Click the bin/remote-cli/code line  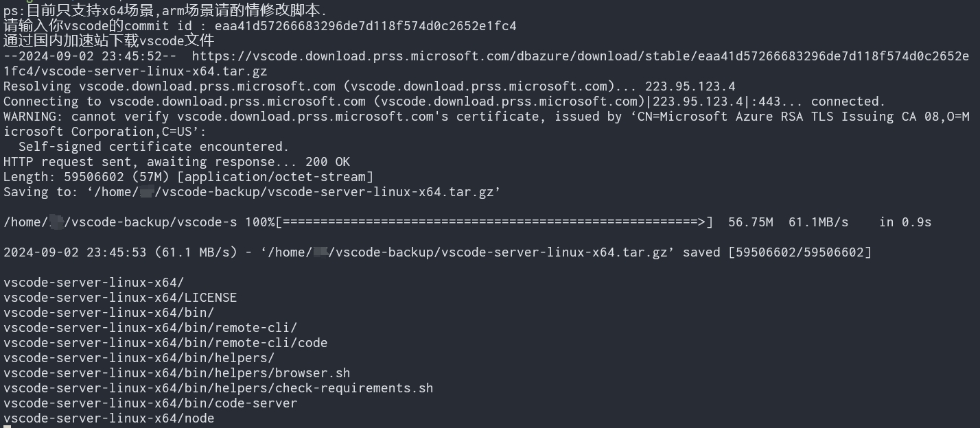pos(165,343)
